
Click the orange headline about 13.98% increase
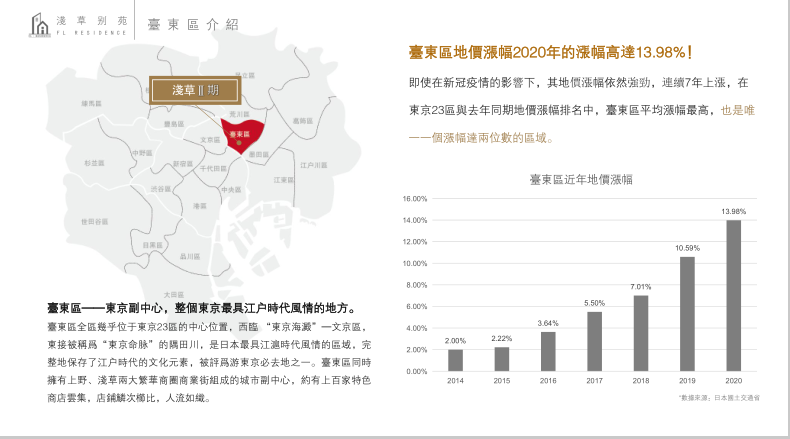(x=551, y=52)
